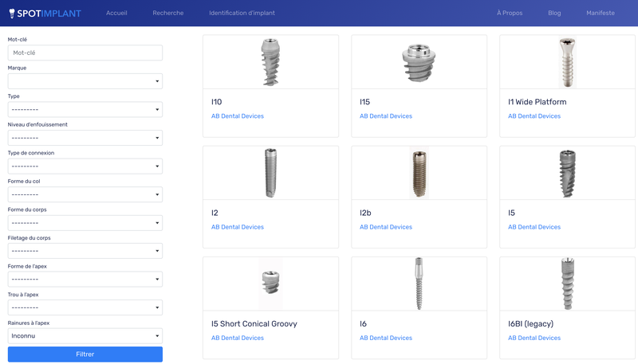Open the I6BI (legacy) implant image

click(567, 284)
